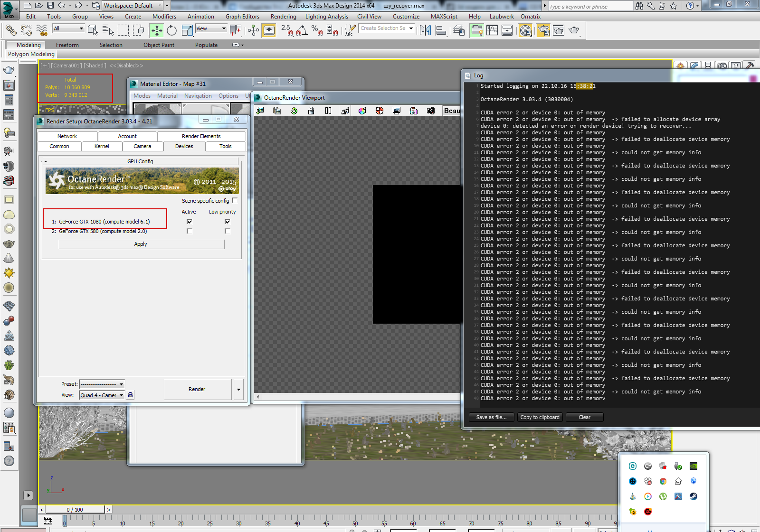Click the copy image to clipboard icon in OctaneRender Viewport
This screenshot has width=760, height=532.
pos(277,111)
